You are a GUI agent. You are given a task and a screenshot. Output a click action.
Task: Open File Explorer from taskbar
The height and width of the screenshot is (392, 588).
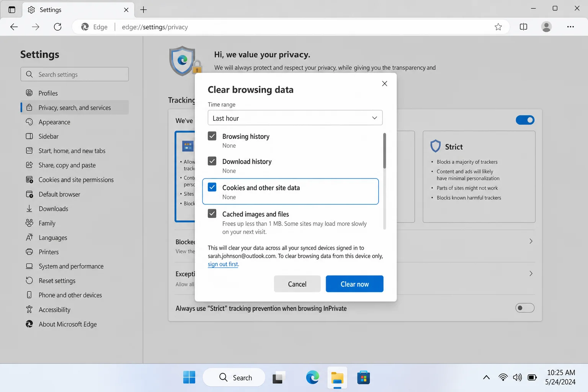337,377
